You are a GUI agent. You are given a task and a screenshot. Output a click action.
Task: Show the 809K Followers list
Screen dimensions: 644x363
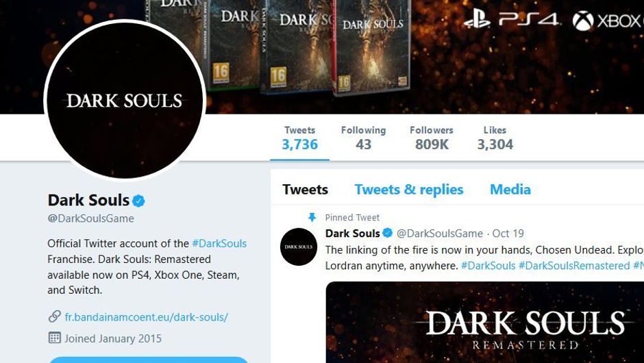[x=432, y=138]
